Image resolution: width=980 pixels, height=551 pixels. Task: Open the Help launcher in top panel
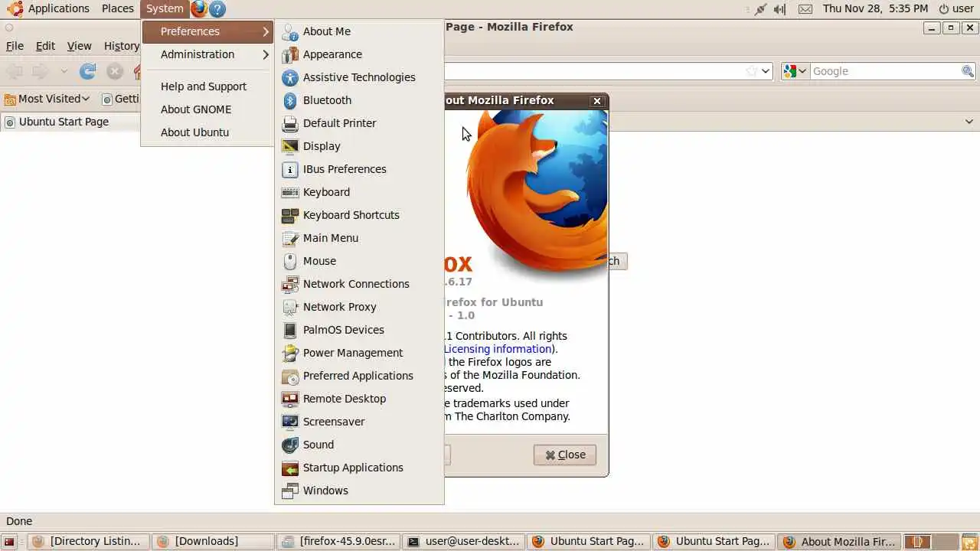(217, 9)
